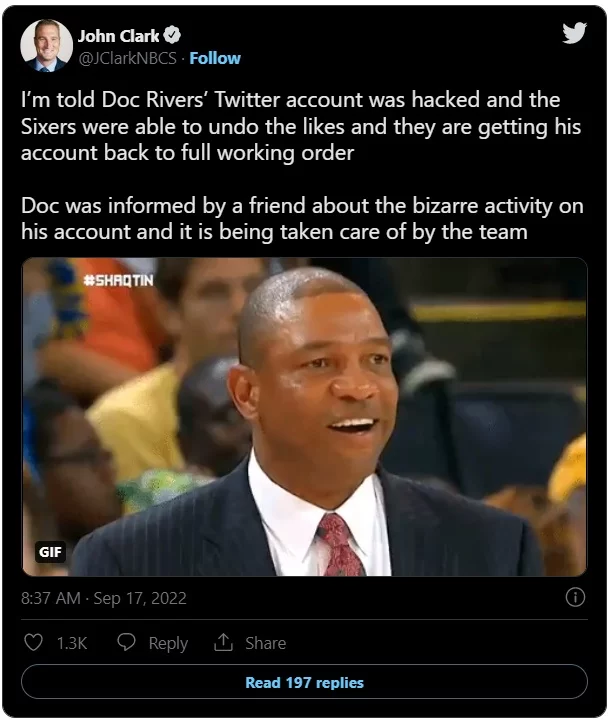Follow the JClarkNBCS account
This screenshot has height=725, width=615.
(x=215, y=58)
